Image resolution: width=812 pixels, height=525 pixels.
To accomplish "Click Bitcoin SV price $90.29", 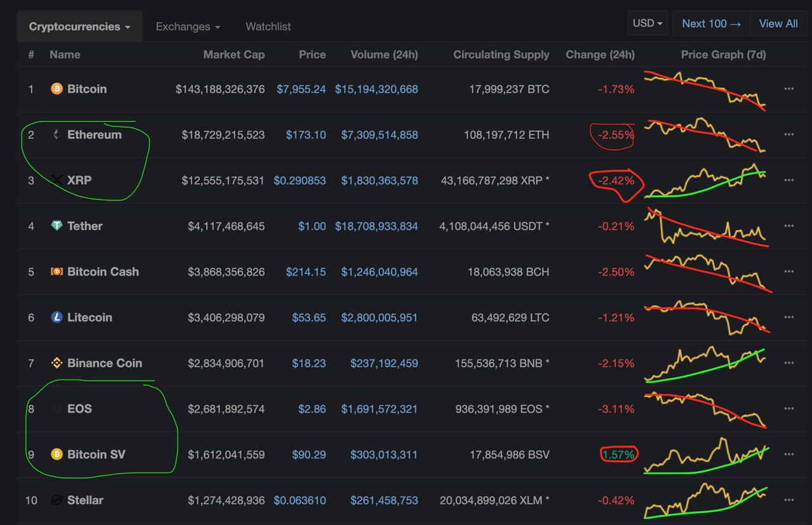I will point(309,454).
